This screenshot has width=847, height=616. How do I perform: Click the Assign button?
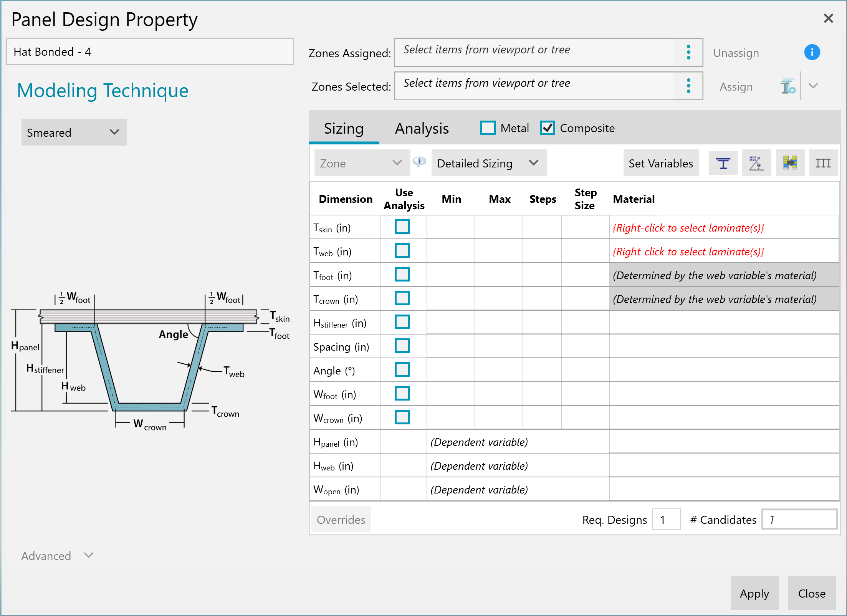click(736, 87)
